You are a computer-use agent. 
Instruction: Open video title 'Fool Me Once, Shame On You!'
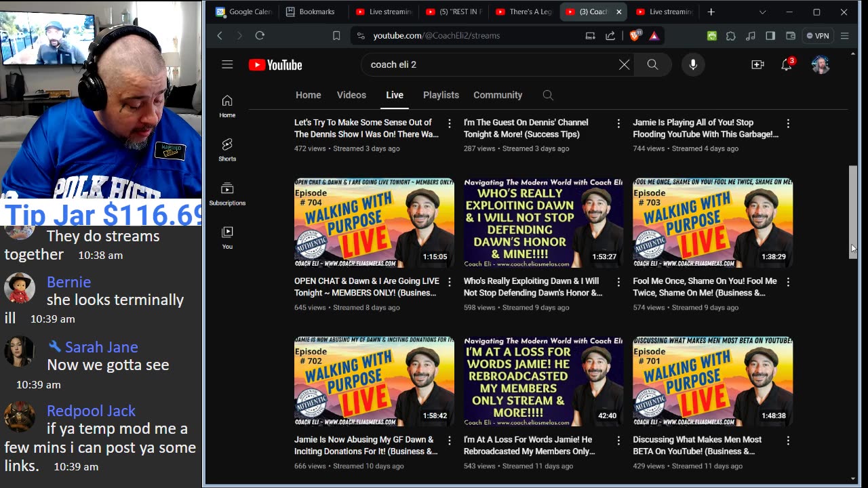point(705,287)
